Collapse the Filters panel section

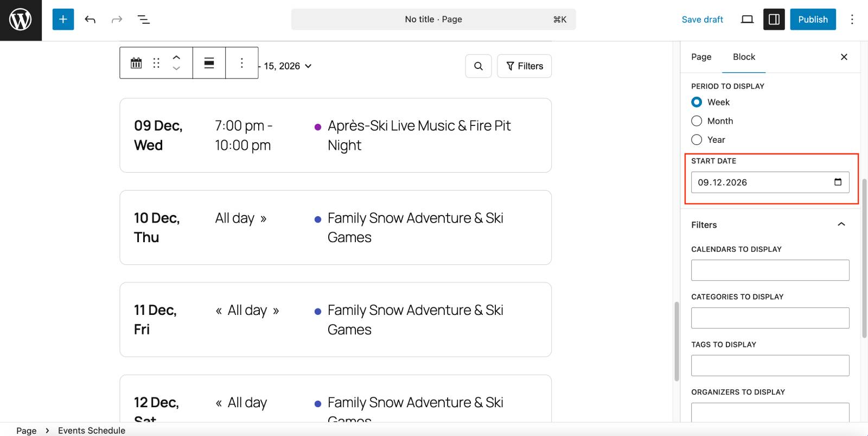[x=841, y=225]
